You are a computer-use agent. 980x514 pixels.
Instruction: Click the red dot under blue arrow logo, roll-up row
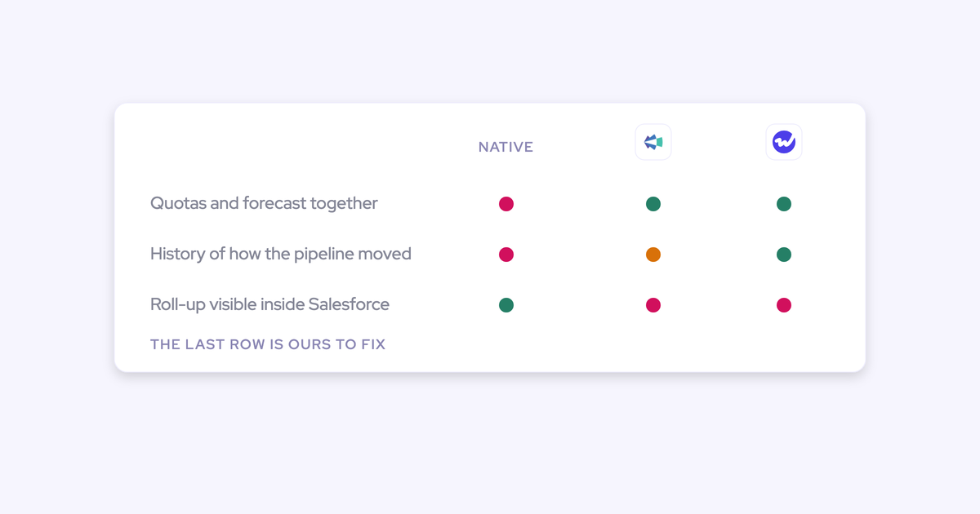tap(653, 305)
